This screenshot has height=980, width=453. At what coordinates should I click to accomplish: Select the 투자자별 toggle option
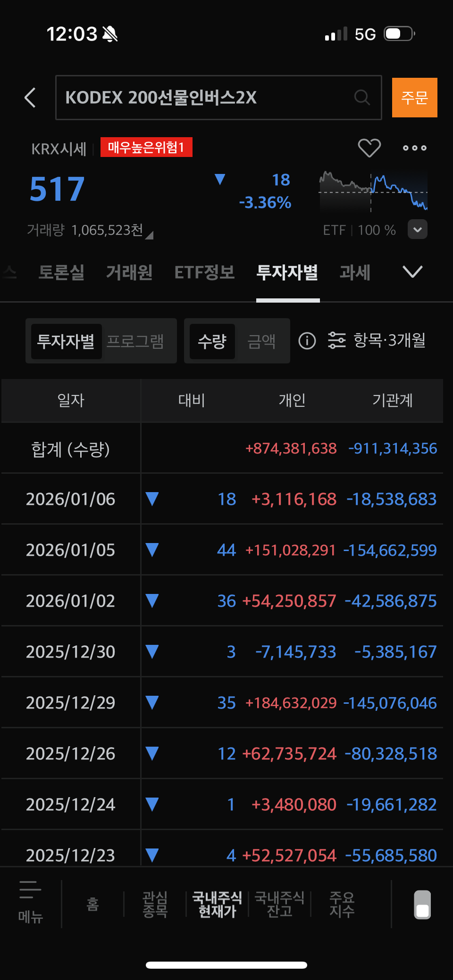click(66, 341)
